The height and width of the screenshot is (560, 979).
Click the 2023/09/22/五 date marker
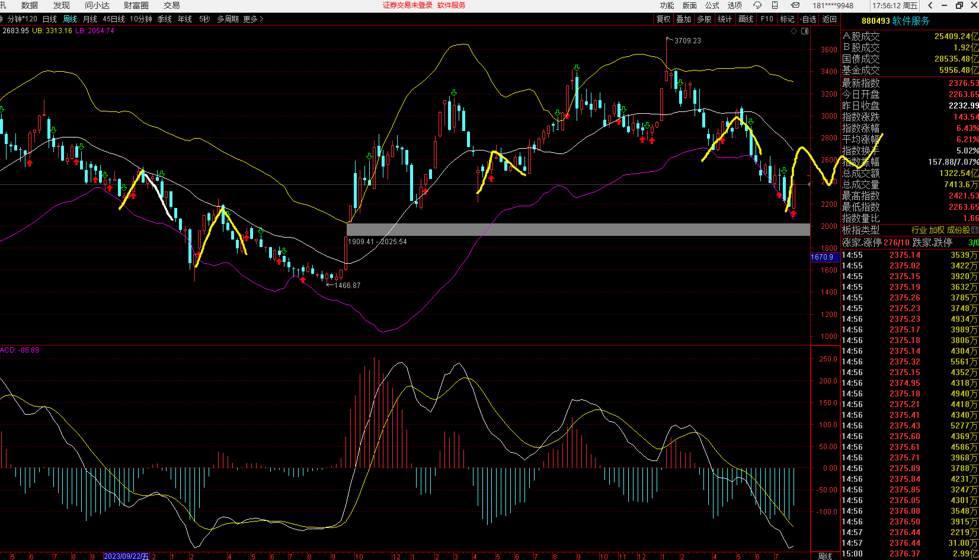click(x=126, y=556)
